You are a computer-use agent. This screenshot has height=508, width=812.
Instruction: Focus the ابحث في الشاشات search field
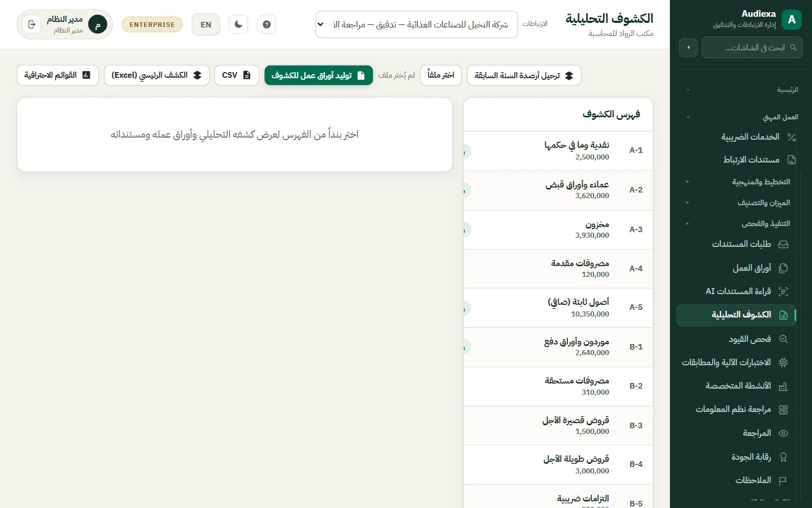752,47
